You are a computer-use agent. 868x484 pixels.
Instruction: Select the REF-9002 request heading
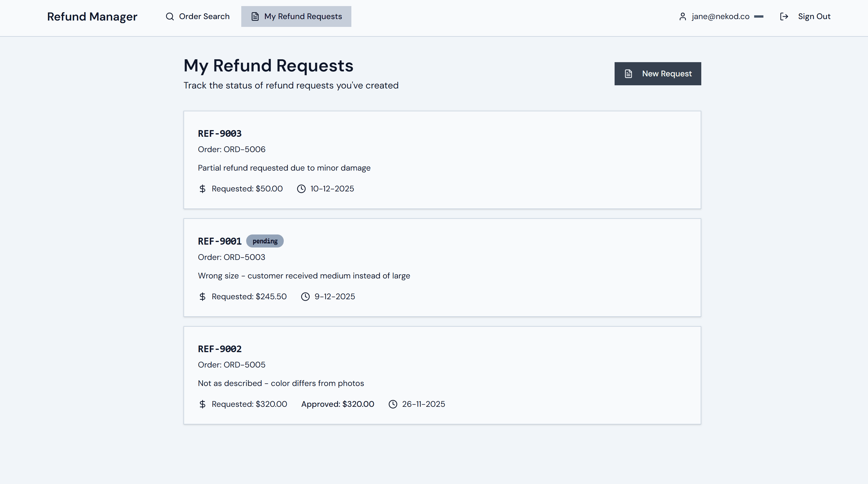click(220, 349)
